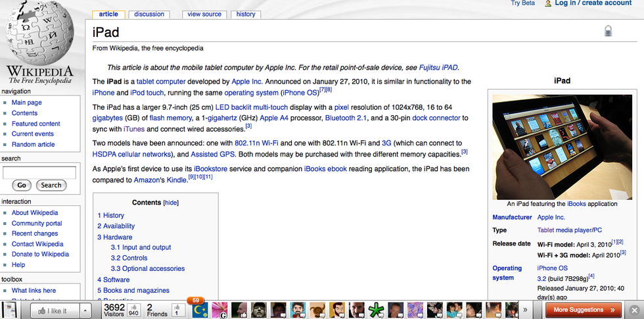Open the view source tab
Viewport: 644px width, 319px height.
click(204, 14)
